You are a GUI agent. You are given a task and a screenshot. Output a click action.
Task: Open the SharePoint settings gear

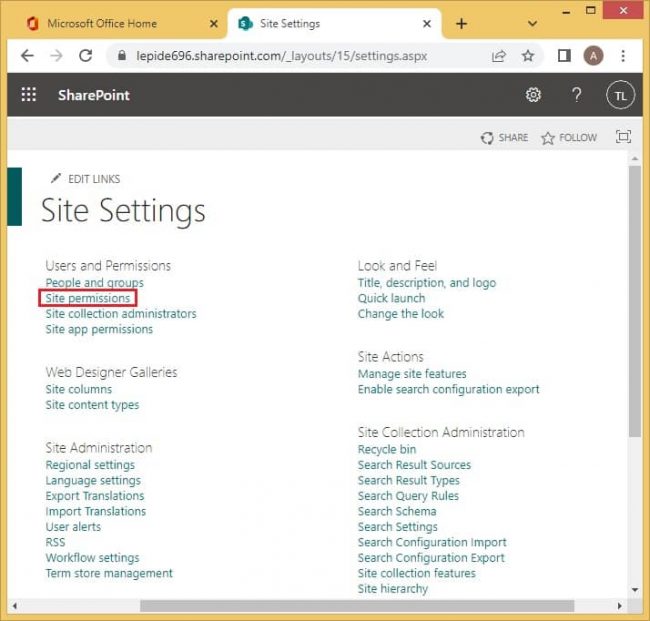tap(533, 95)
